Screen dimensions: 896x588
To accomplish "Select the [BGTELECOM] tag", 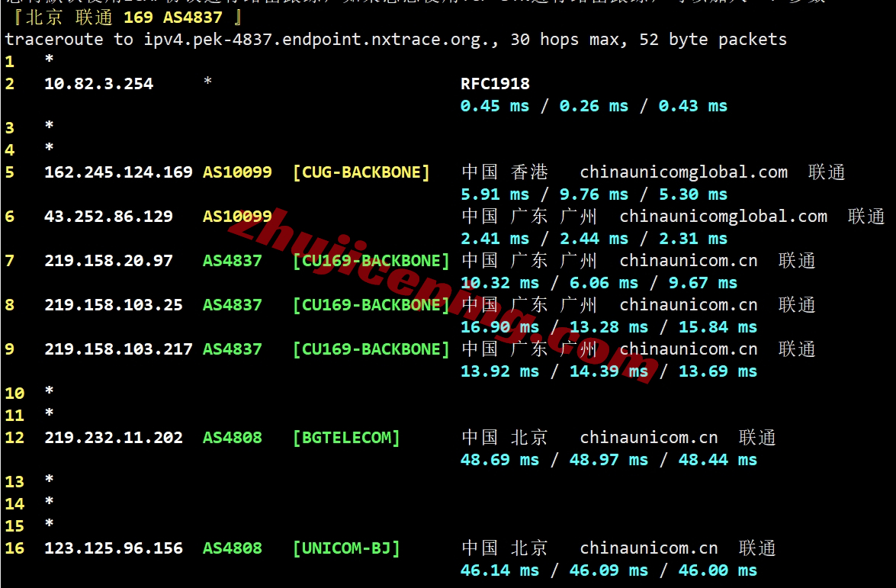I will (346, 438).
